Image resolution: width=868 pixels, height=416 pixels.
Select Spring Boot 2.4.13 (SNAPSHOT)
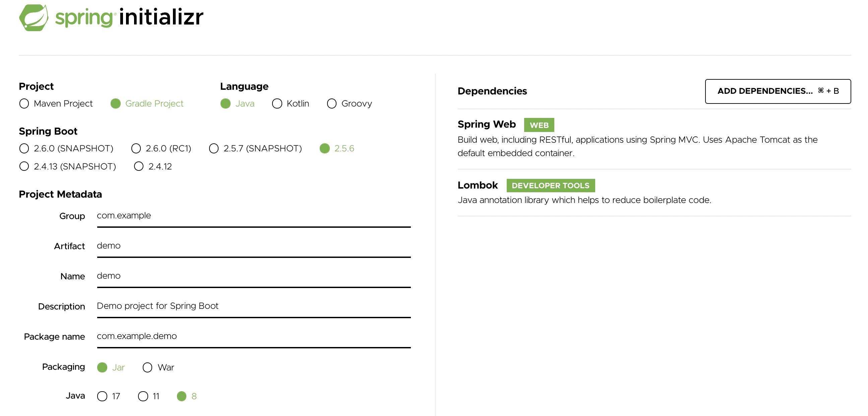tap(24, 166)
